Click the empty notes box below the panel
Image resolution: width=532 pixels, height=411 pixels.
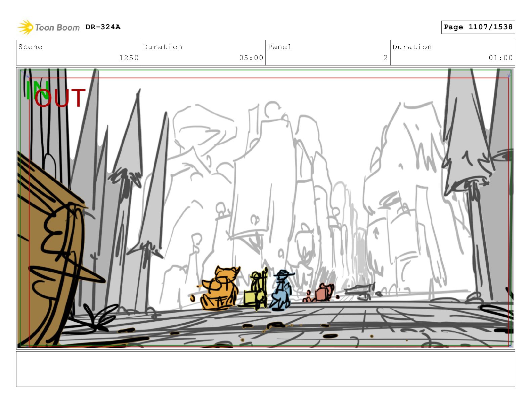point(265,369)
